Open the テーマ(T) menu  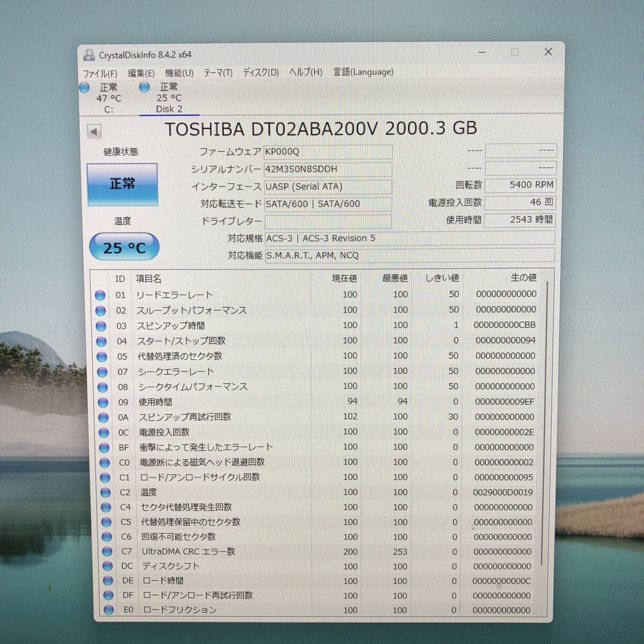(218, 72)
